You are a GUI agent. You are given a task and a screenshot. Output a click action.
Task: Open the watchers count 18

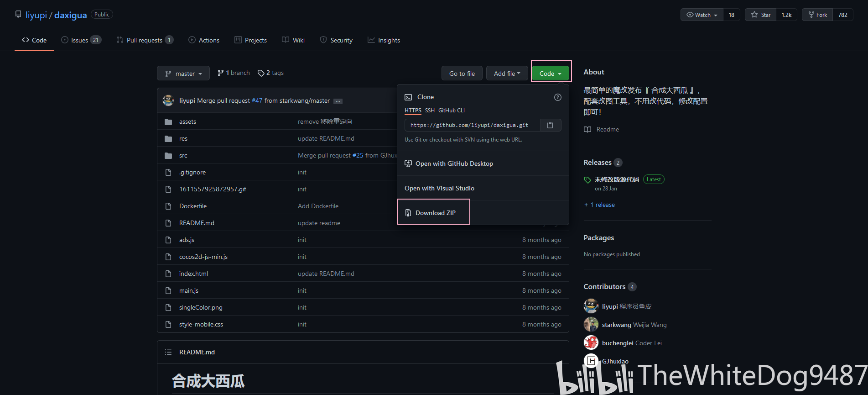(x=732, y=15)
